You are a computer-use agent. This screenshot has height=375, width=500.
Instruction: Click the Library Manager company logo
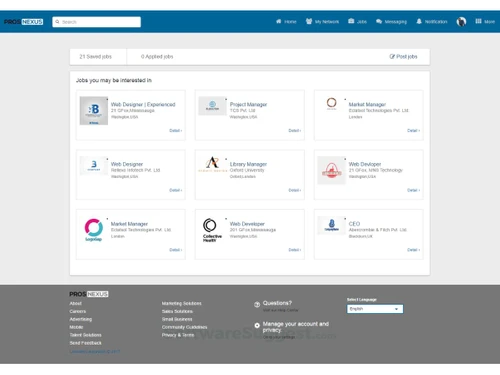212,164
